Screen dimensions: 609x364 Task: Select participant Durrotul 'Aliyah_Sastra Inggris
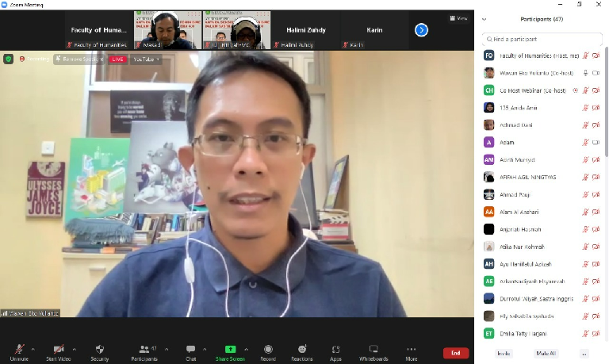coord(542,299)
